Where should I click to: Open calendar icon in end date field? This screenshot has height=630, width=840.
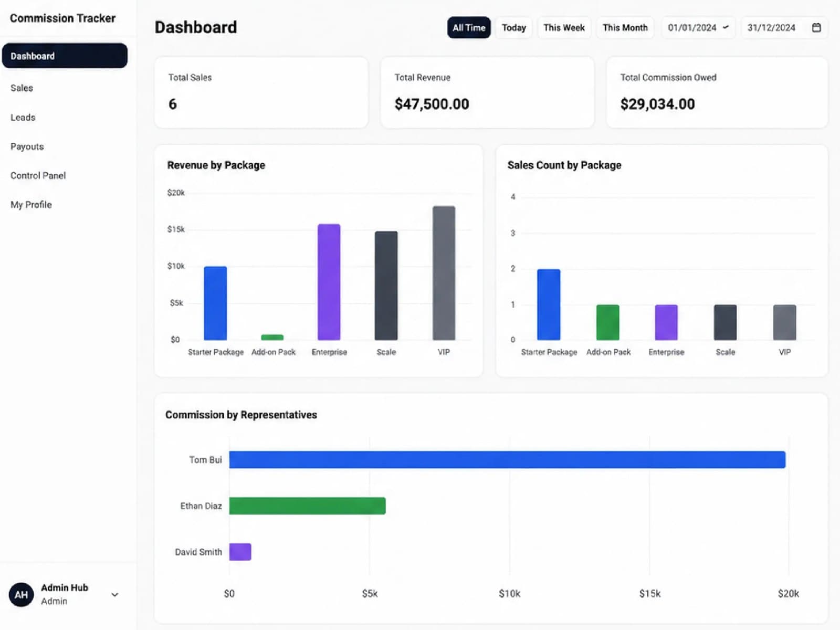816,28
